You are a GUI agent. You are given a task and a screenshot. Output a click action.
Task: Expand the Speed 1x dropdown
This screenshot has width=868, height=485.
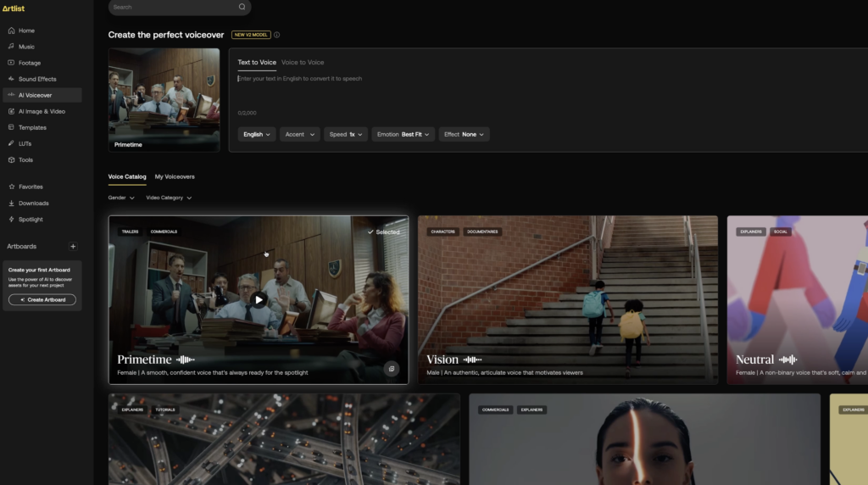[x=346, y=134]
